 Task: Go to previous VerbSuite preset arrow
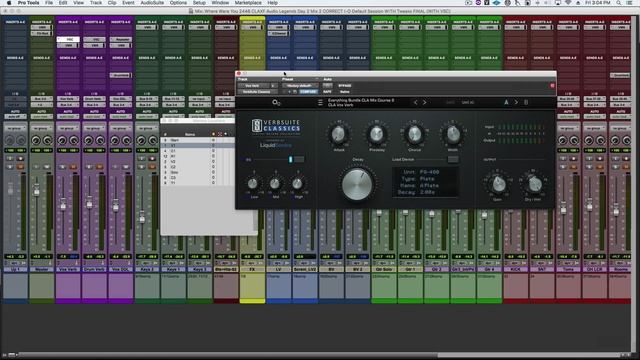click(x=416, y=102)
